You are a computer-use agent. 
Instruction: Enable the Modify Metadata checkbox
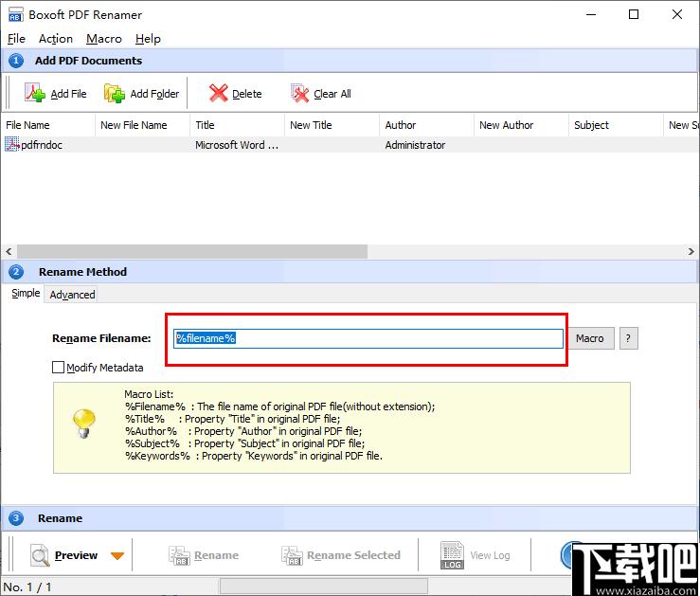click(x=59, y=368)
